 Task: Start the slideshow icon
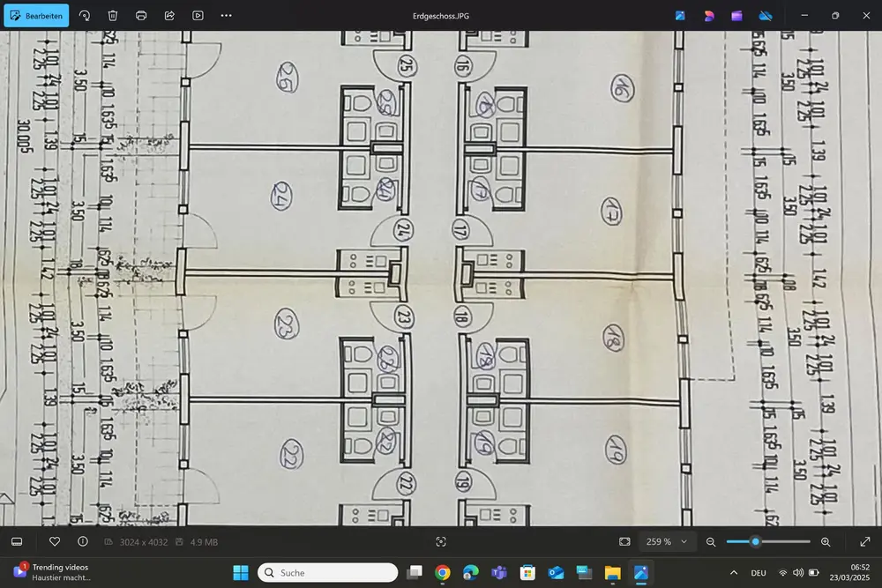[x=198, y=16]
